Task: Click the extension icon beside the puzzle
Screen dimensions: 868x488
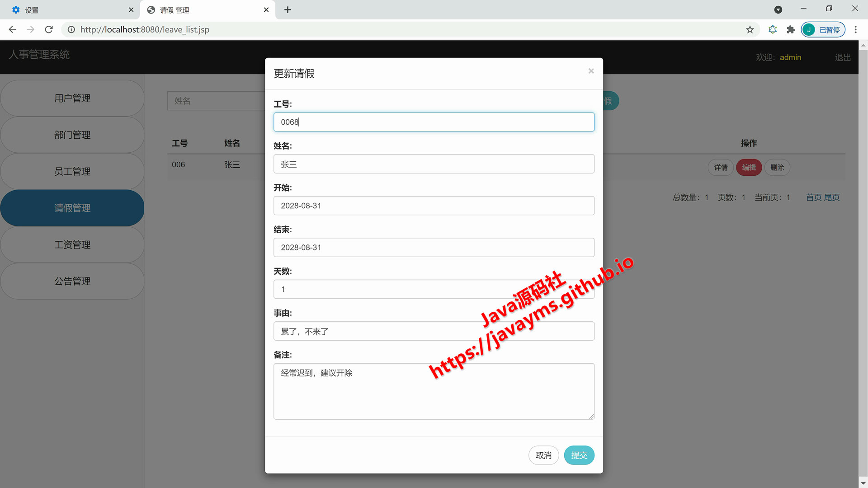Action: (773, 29)
